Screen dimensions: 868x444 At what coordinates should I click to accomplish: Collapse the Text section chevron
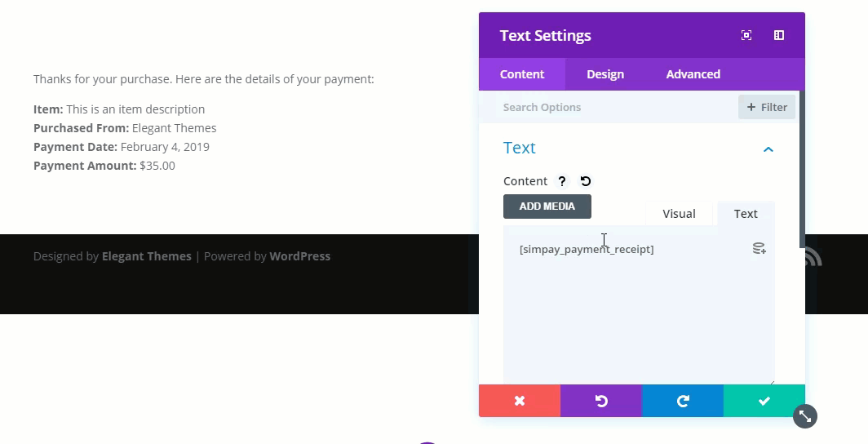768,149
